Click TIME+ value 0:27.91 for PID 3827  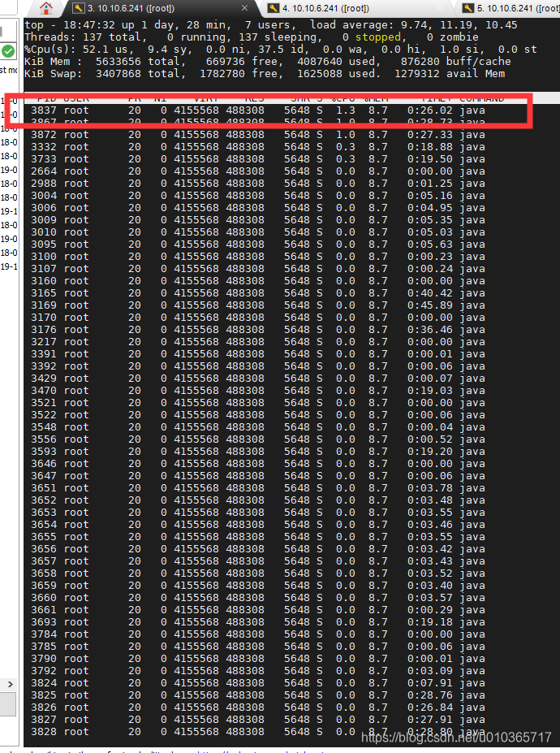430,720
